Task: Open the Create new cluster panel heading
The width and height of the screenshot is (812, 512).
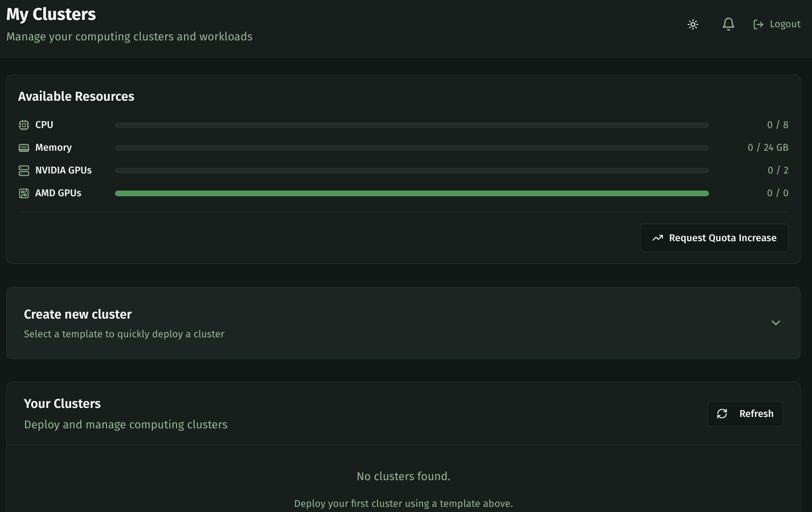Action: click(78, 315)
